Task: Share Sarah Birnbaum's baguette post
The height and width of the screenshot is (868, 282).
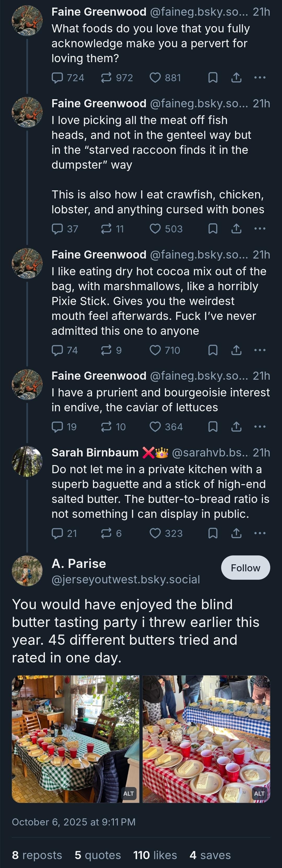Action: (x=236, y=533)
